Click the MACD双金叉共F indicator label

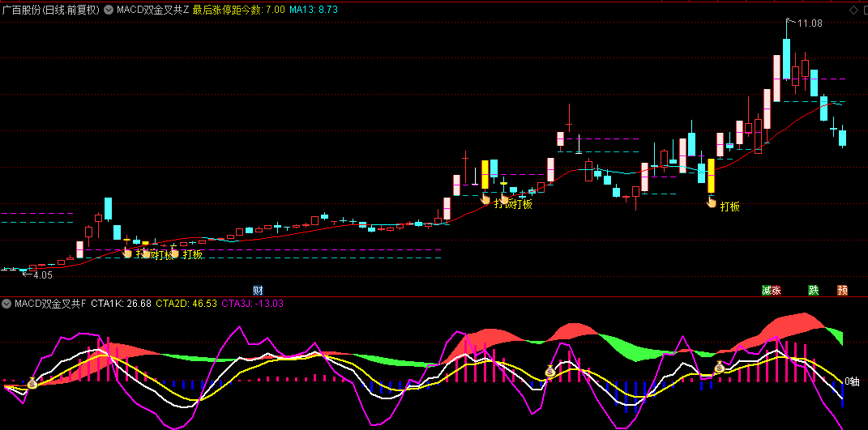49,304
